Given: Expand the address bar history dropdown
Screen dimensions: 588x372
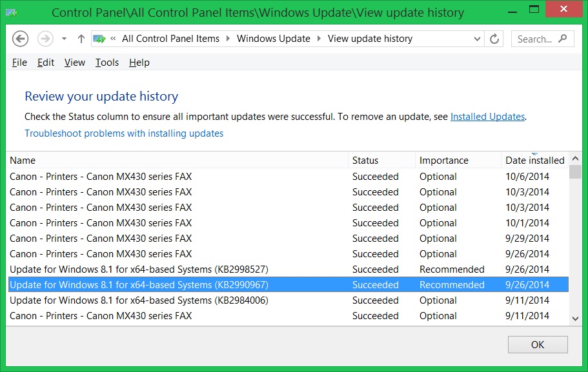Looking at the screenshot, I should pos(477,39).
